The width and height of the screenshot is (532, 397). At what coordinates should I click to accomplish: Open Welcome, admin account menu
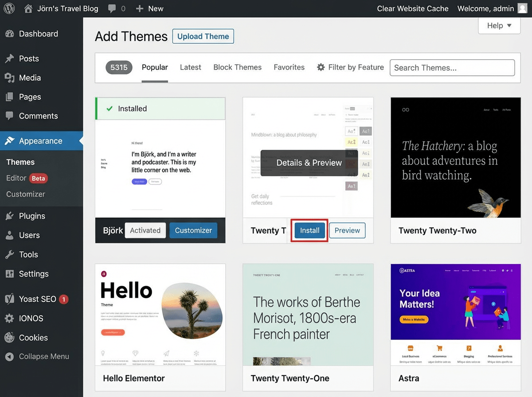pos(492,9)
